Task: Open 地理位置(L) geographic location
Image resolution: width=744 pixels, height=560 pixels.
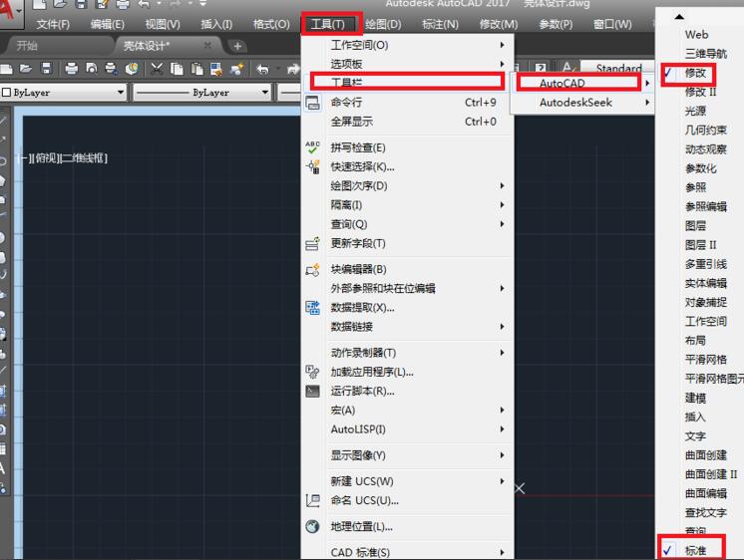Action: [x=407, y=527]
